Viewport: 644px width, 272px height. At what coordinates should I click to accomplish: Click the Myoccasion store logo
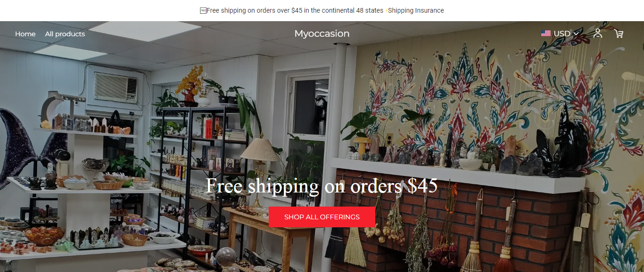(x=322, y=33)
